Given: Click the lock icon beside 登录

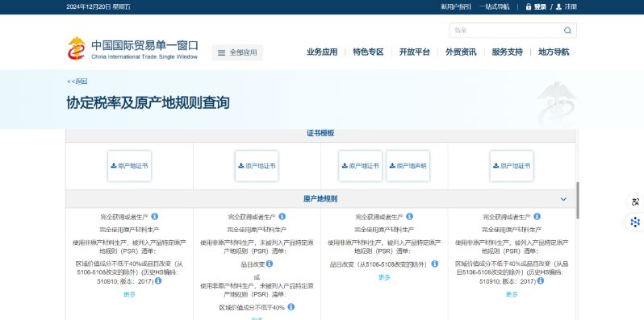Looking at the screenshot, I should [529, 7].
